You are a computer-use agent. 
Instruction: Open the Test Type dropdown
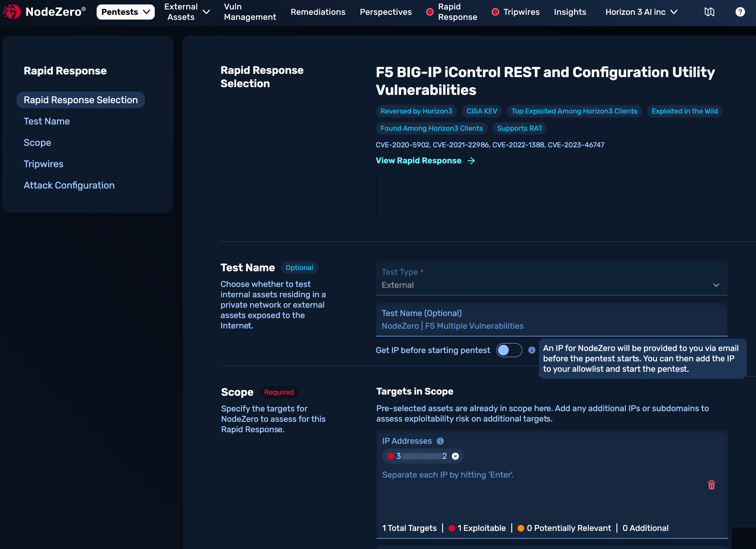[551, 278]
